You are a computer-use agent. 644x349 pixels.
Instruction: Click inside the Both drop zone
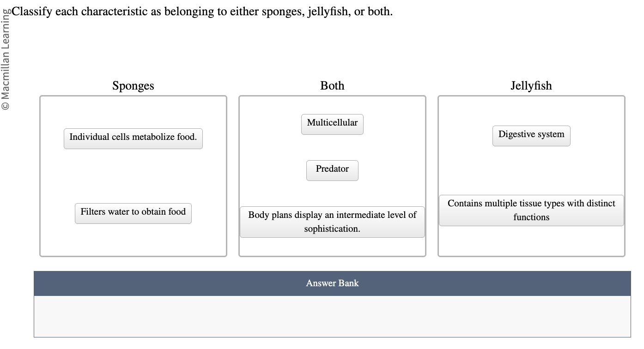point(332,148)
